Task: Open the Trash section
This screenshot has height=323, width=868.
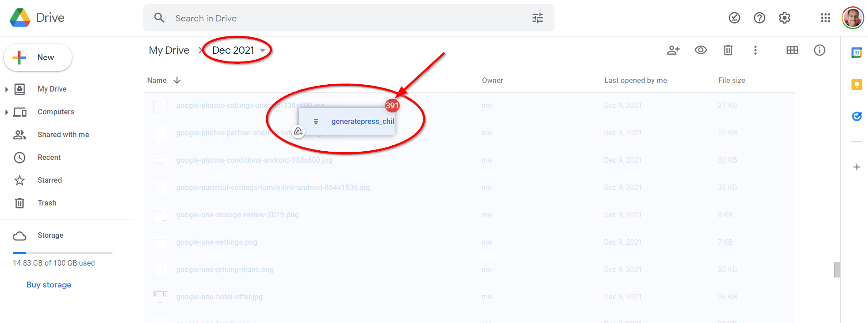Action: pyautogui.click(x=47, y=203)
